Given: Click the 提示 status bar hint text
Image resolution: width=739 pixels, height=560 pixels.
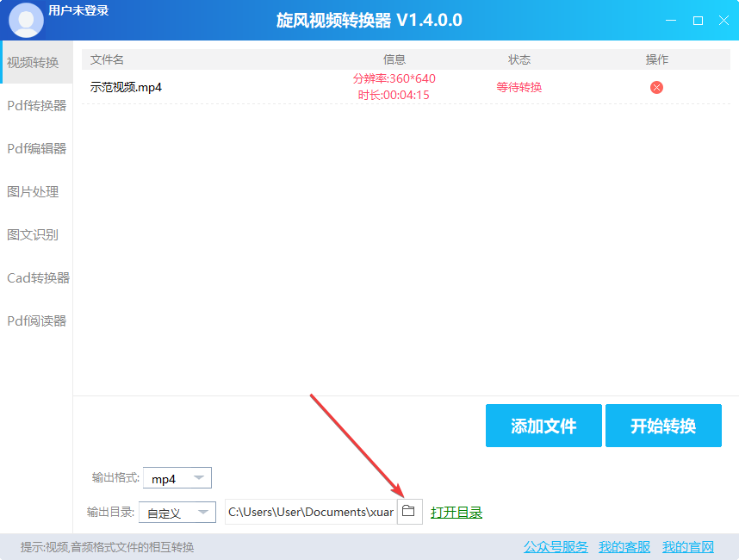Looking at the screenshot, I should (108, 547).
